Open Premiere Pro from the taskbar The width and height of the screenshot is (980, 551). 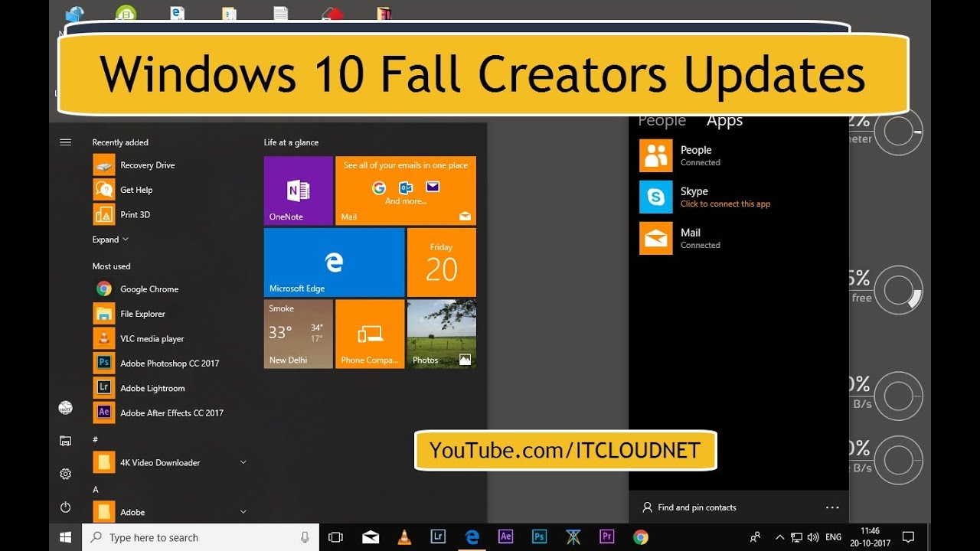(606, 537)
